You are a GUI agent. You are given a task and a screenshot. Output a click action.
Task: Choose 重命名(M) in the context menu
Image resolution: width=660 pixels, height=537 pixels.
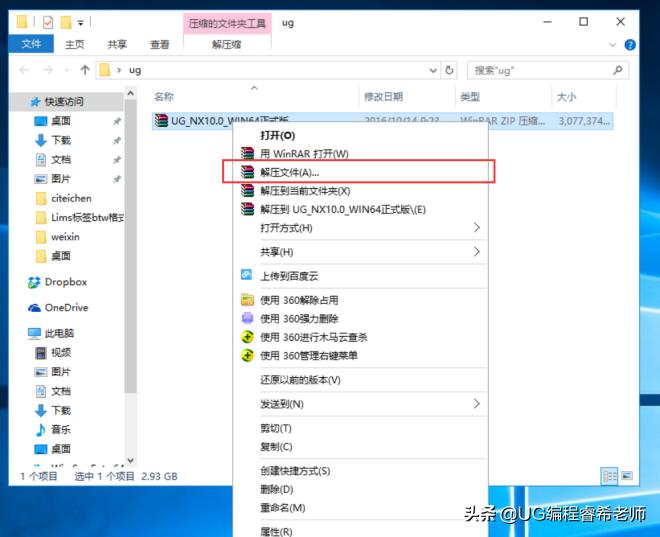[282, 508]
